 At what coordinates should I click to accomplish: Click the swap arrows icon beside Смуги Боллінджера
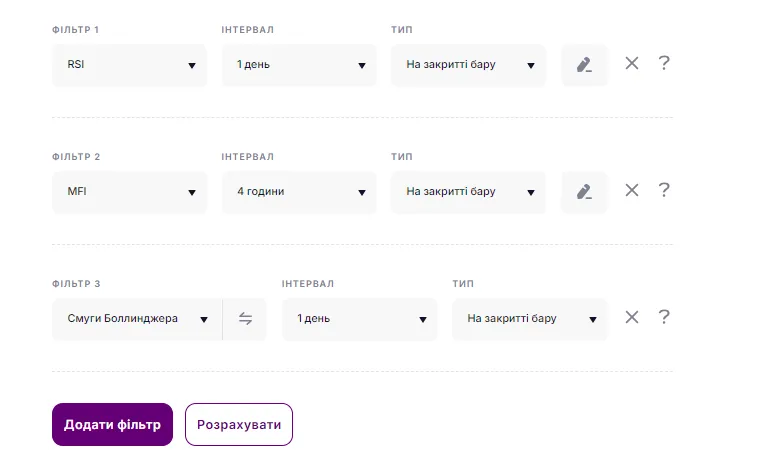point(246,319)
